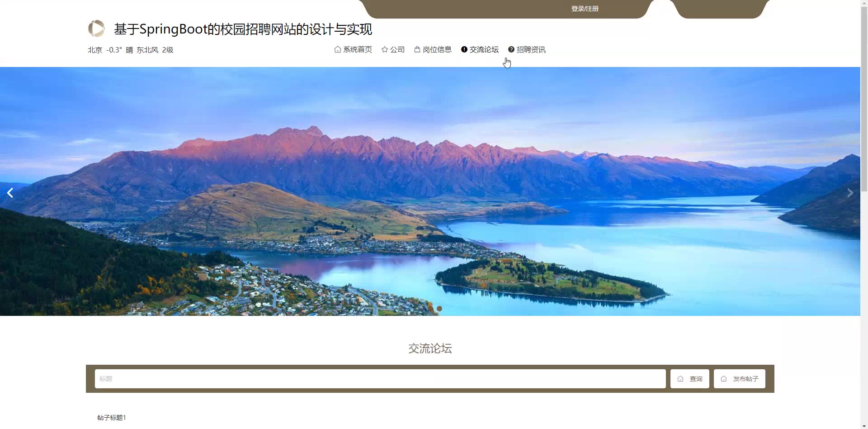Click the 发布帖子 button
The image size is (868, 429).
click(740, 379)
